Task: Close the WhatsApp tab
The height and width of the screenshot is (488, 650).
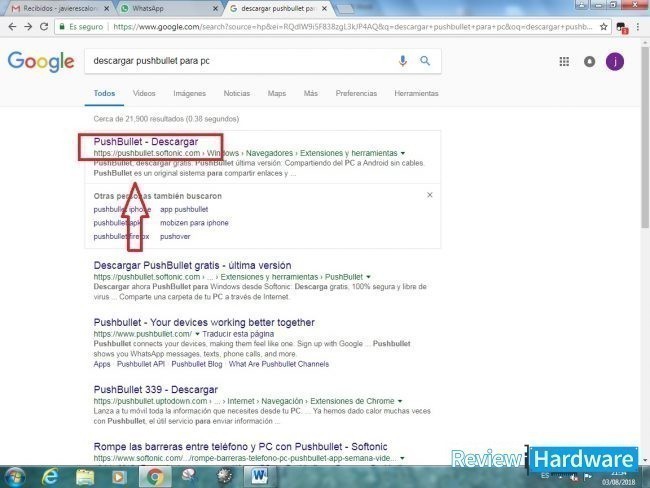Action: [x=216, y=8]
